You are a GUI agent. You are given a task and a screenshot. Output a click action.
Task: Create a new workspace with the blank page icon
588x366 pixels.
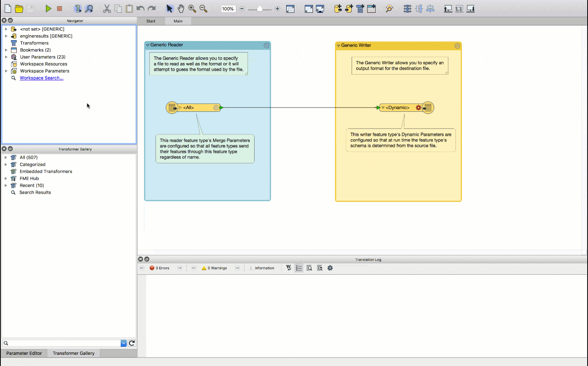pyautogui.click(x=8, y=9)
